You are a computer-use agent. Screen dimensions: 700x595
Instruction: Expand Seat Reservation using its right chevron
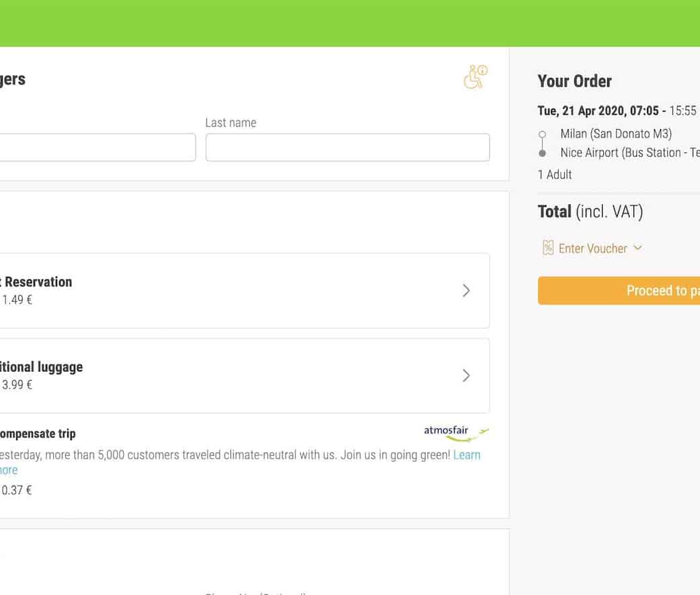[x=466, y=291]
